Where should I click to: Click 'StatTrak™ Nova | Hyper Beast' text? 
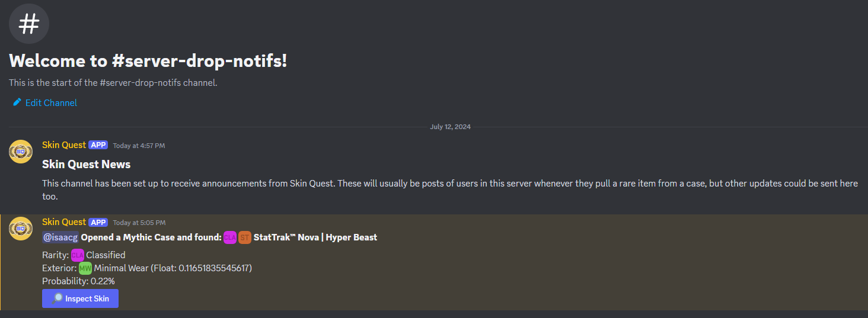tap(315, 237)
